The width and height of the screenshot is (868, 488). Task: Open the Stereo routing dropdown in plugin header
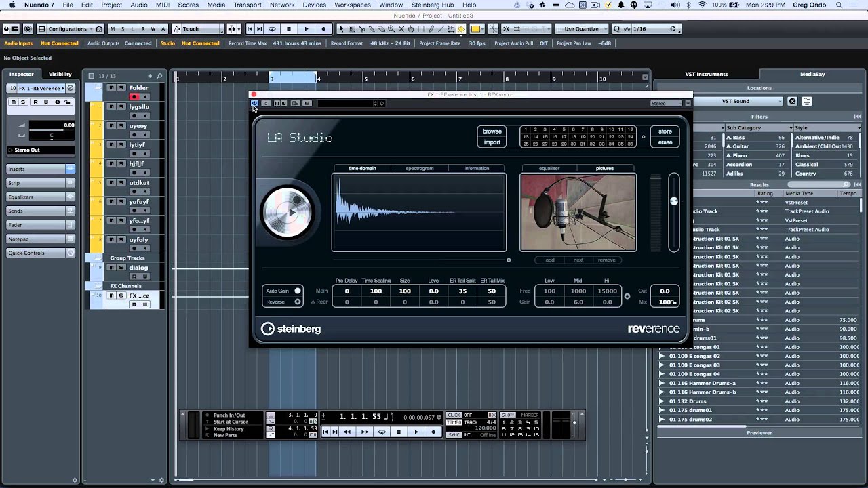pyautogui.click(x=667, y=104)
